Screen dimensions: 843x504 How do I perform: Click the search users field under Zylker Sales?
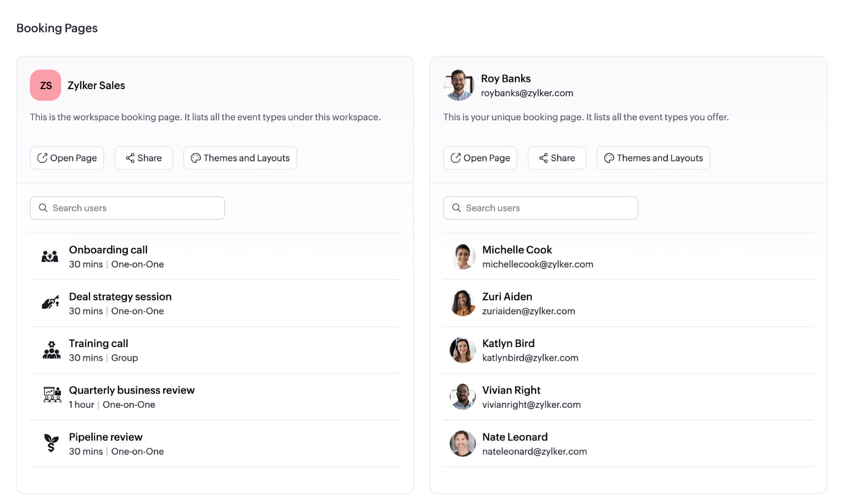coord(127,208)
